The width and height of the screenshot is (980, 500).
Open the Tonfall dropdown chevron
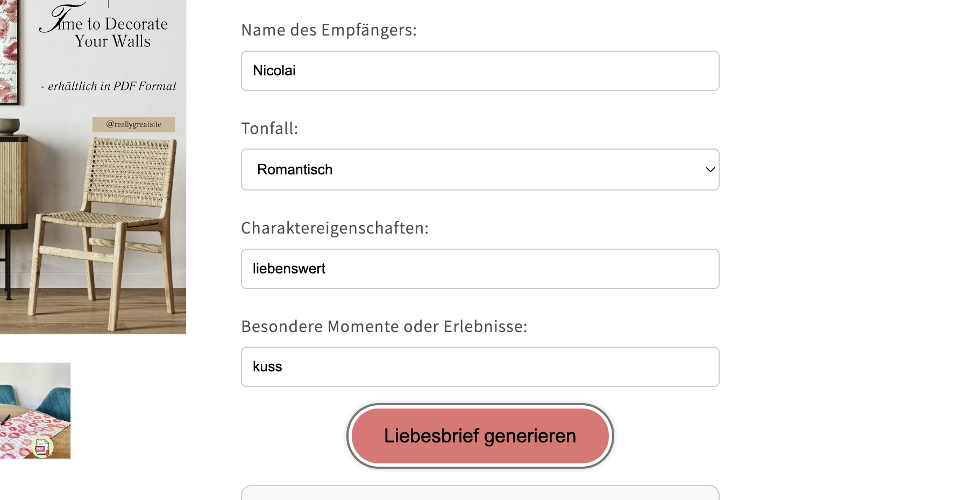coord(710,170)
